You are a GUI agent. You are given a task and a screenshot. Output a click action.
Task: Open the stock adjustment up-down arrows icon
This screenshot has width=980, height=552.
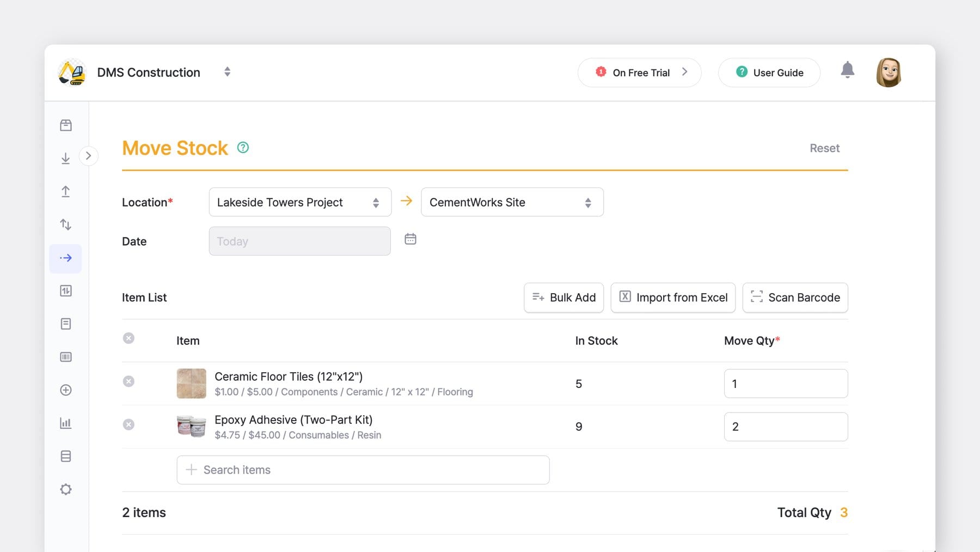tap(65, 224)
